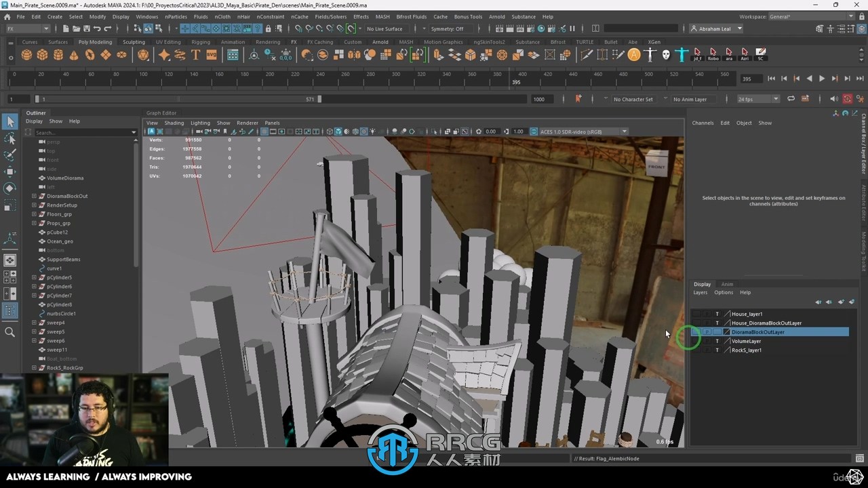Click the range slider end handle at 571
Screen dimensions: 868x488
point(319,99)
